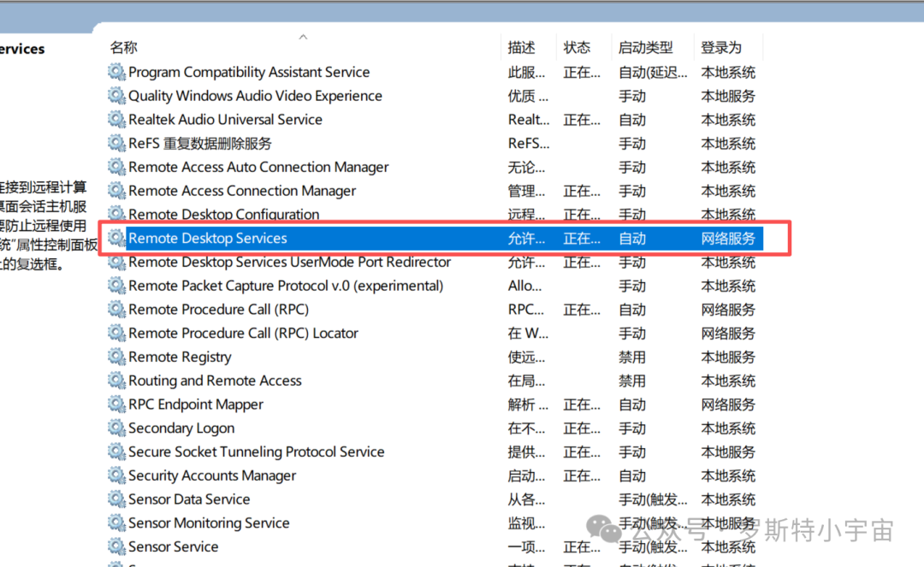Select the Remote Registry service
This screenshot has height=567, width=924.
(180, 357)
